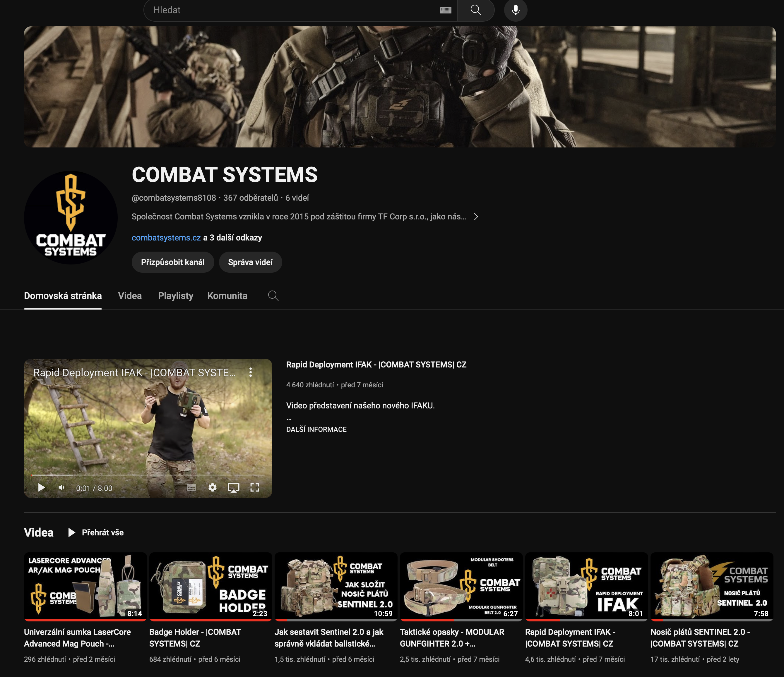Play the featured IFAK video

[x=42, y=487]
